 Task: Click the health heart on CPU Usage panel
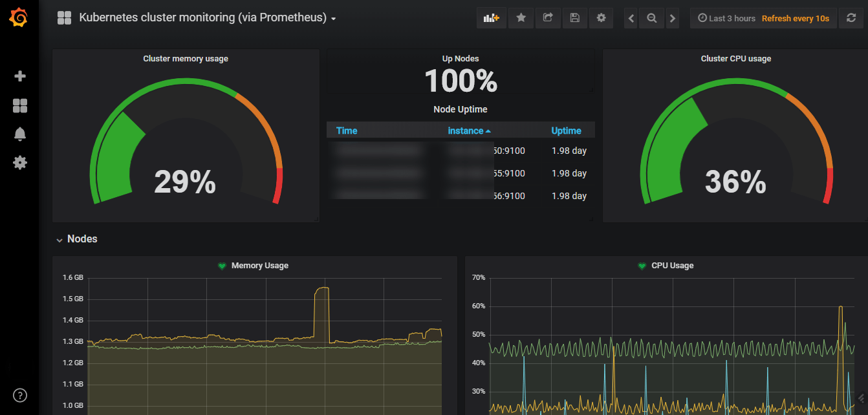point(640,265)
